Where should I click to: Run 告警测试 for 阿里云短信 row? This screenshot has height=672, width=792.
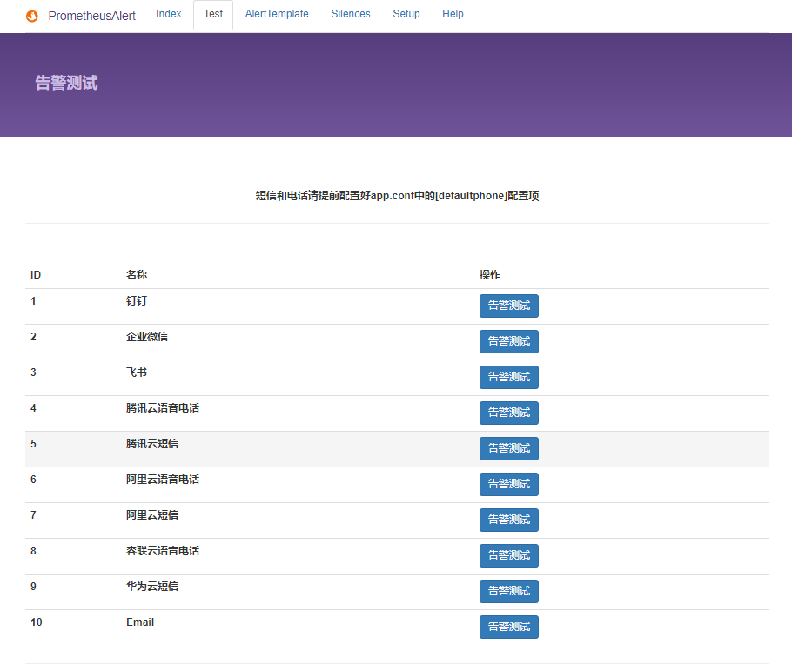508,520
